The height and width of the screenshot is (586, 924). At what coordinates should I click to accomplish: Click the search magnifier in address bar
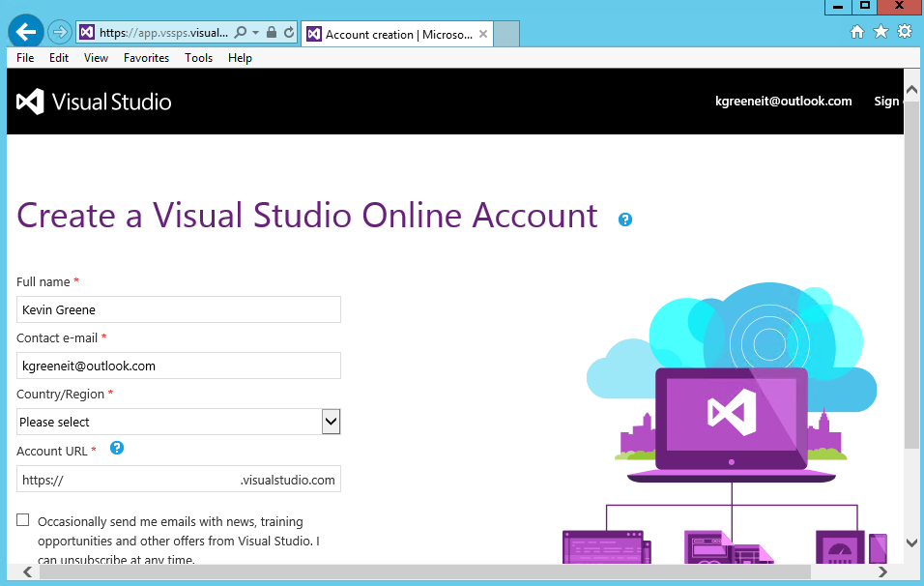coord(241,33)
